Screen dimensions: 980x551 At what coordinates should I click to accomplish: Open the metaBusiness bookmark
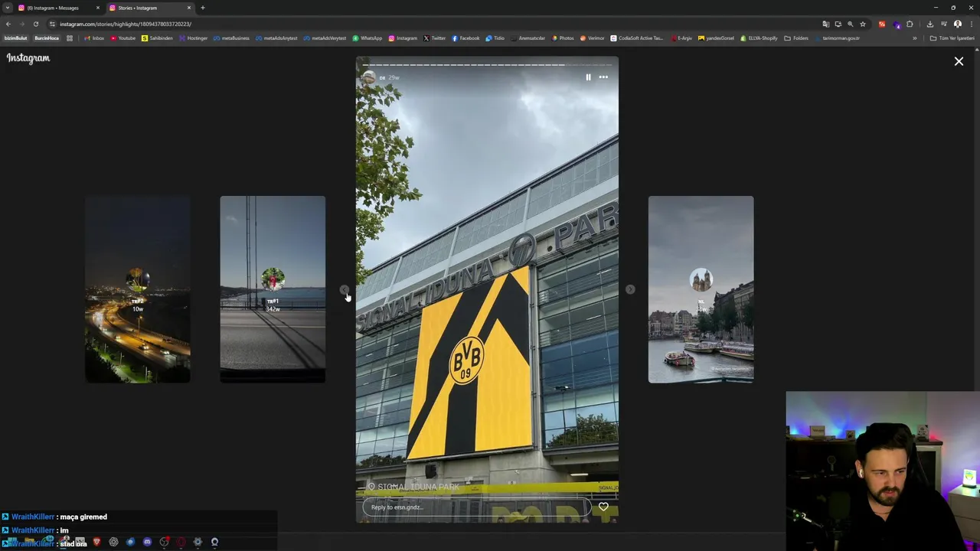pos(231,38)
